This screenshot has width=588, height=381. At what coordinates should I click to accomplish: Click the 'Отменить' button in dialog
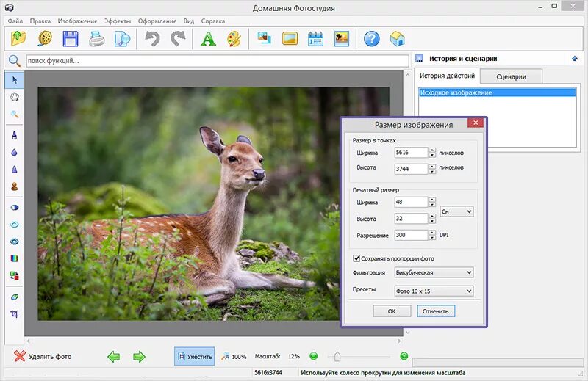pos(436,311)
